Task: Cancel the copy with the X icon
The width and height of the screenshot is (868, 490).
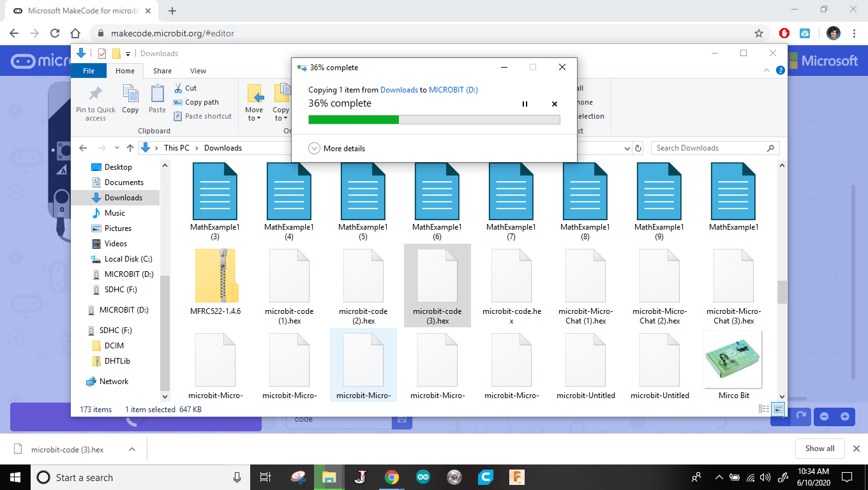Action: coord(554,104)
